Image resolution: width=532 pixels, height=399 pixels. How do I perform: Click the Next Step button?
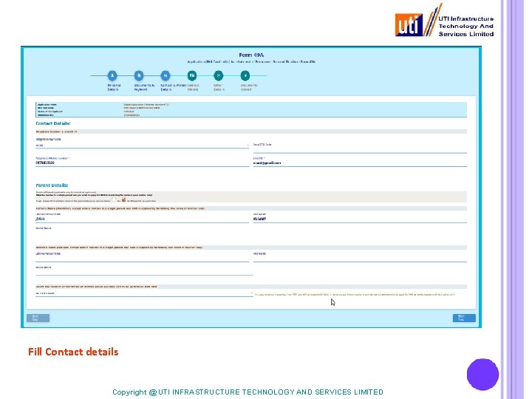pyautogui.click(x=464, y=318)
